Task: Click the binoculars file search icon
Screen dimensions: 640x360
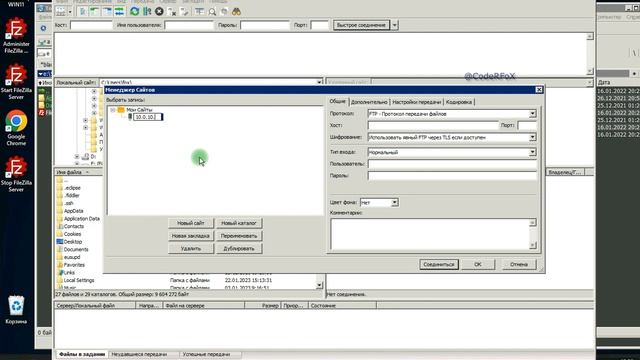Action: pyautogui.click(x=236, y=12)
